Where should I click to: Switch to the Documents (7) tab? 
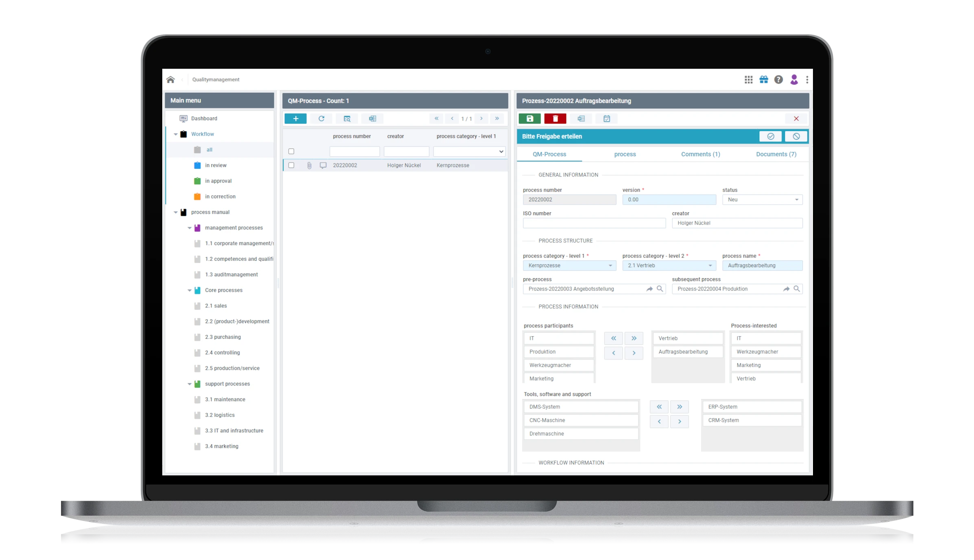pyautogui.click(x=776, y=154)
